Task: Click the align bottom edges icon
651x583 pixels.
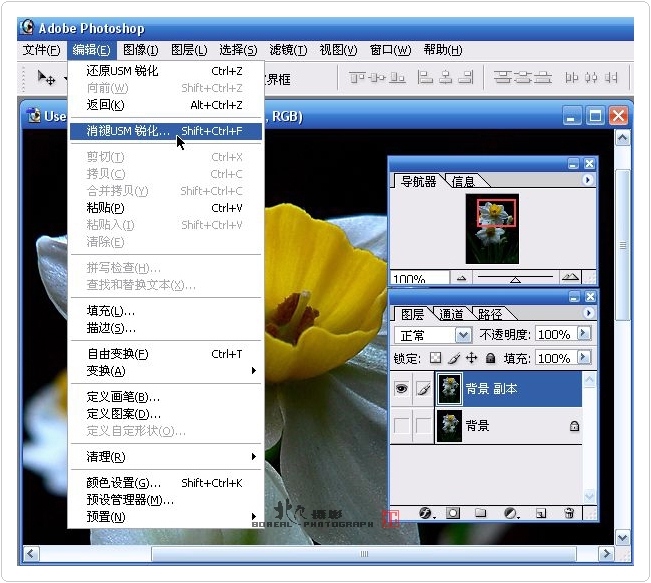Action: (x=397, y=78)
